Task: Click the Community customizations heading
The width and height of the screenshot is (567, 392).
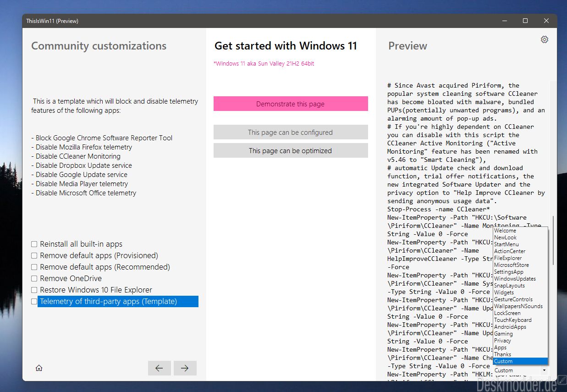Action: [99, 46]
